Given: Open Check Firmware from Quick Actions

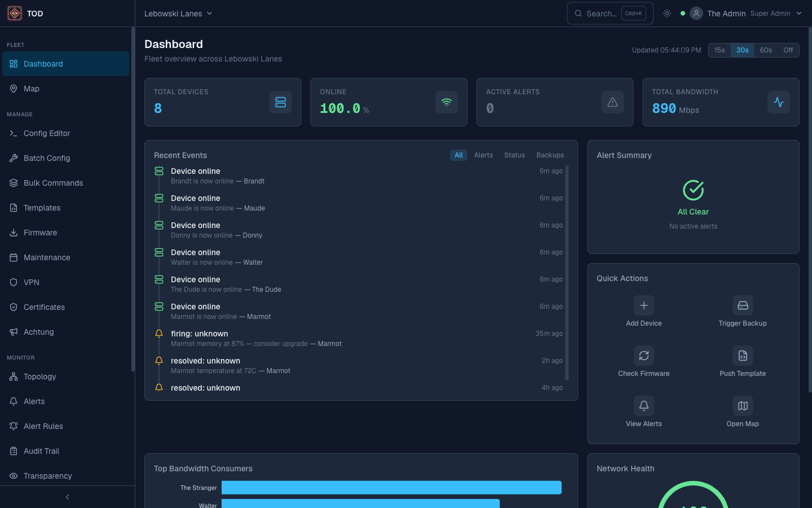Looking at the screenshot, I should tap(643, 356).
